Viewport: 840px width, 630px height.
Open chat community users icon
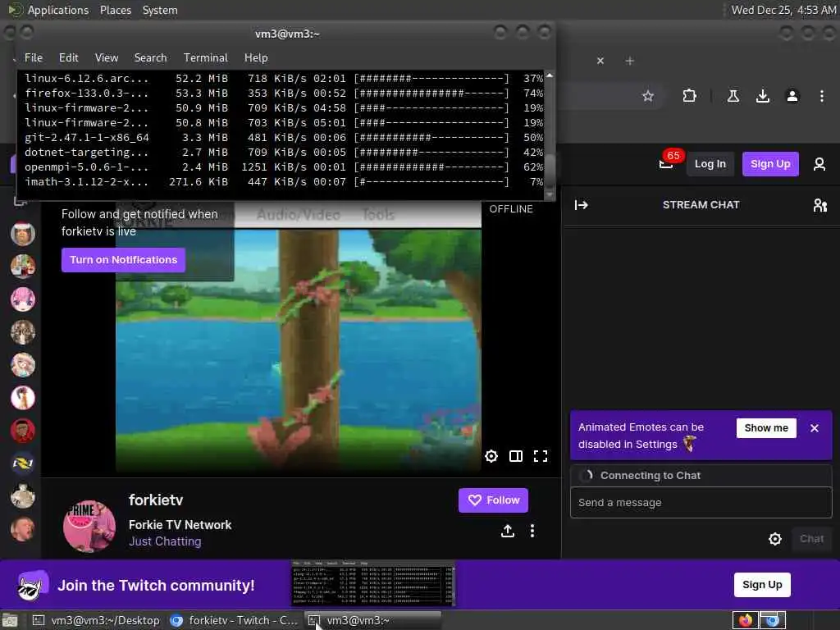click(820, 205)
